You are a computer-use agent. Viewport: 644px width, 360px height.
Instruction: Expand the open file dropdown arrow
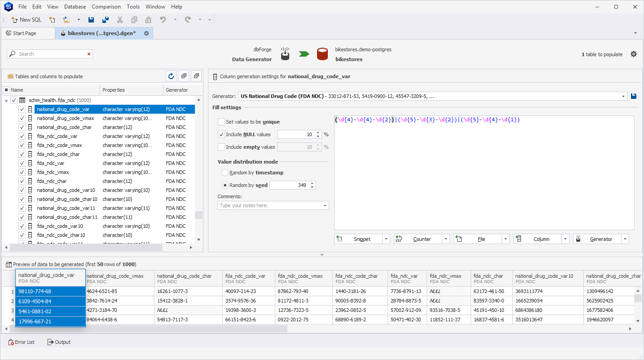click(x=79, y=20)
